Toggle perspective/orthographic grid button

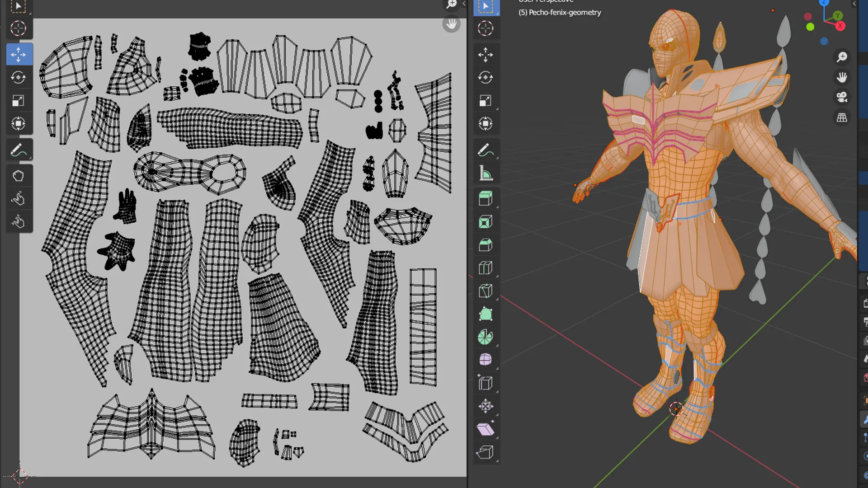coord(842,117)
